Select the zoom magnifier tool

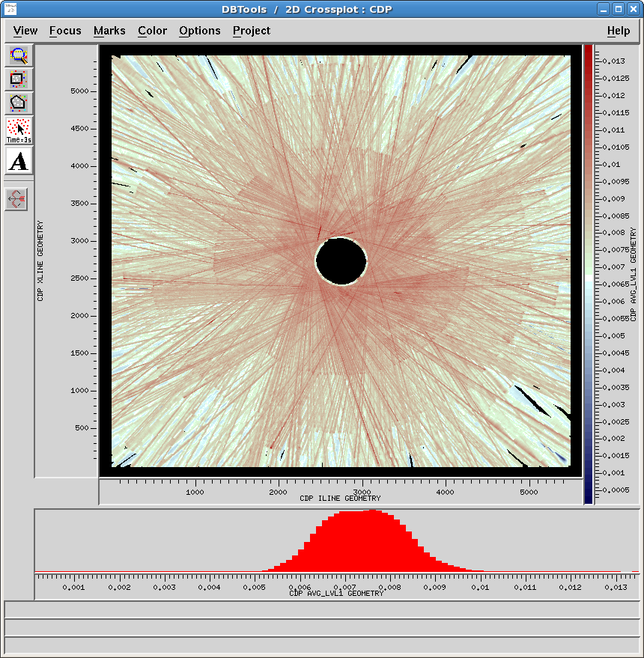click(x=19, y=55)
